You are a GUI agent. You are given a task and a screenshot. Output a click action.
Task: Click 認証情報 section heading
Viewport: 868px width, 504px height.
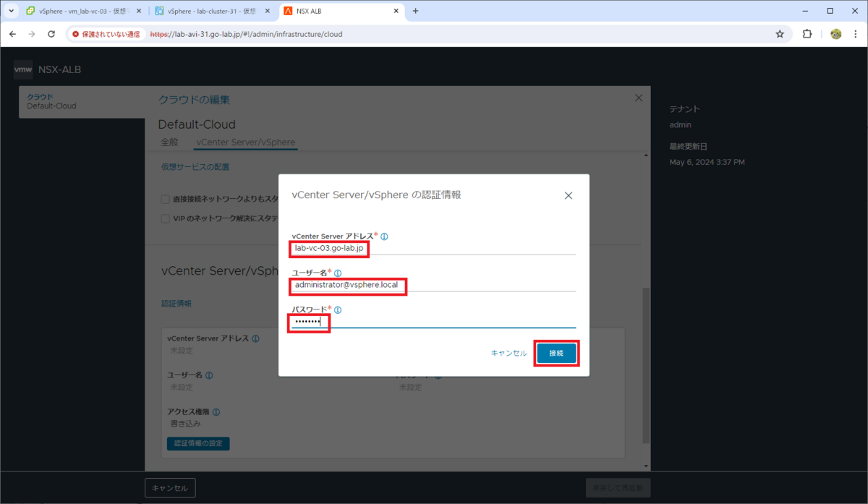pyautogui.click(x=176, y=304)
